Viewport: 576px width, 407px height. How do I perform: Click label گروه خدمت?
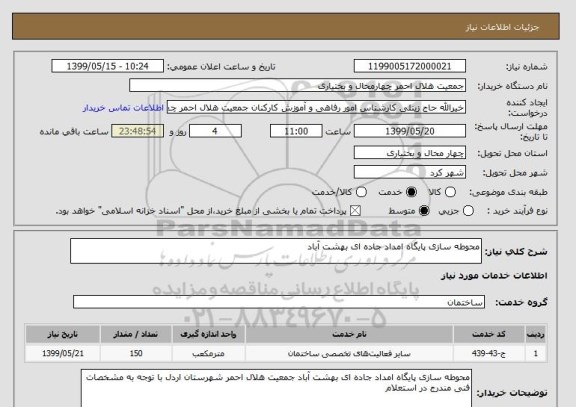[x=521, y=302]
